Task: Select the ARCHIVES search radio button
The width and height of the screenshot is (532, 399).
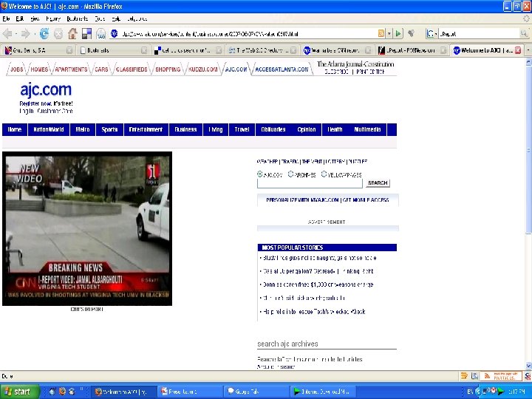Action: [x=290, y=174]
